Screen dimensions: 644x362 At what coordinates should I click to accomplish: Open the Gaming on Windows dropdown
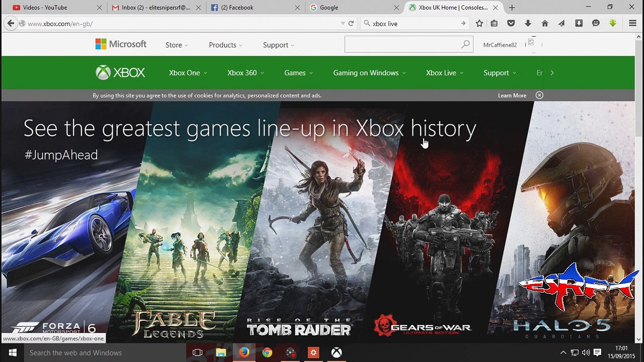click(x=369, y=73)
